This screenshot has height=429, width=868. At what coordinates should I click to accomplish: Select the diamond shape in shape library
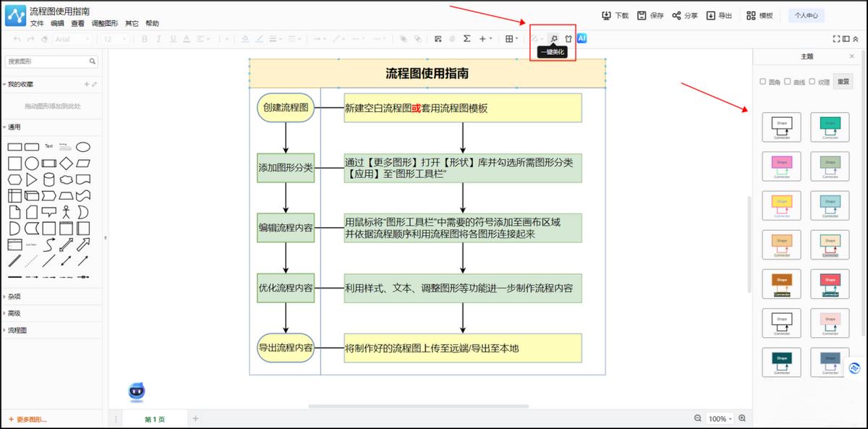pos(67,163)
